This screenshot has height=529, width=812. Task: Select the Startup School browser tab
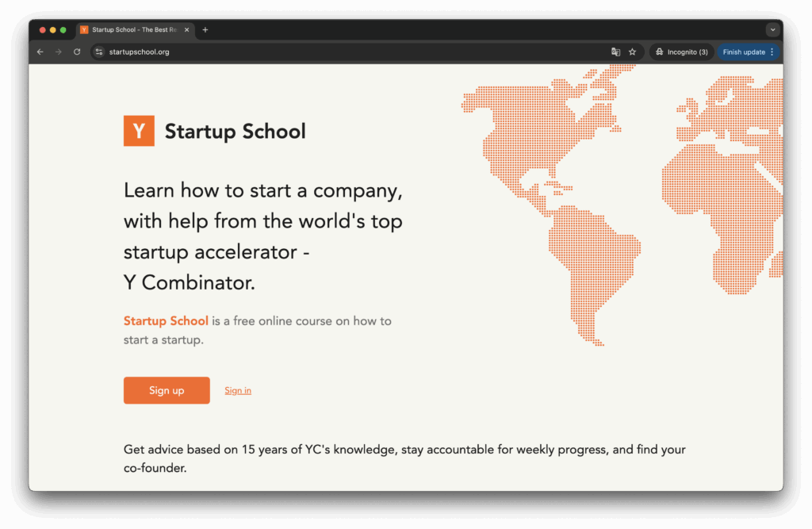click(x=136, y=30)
